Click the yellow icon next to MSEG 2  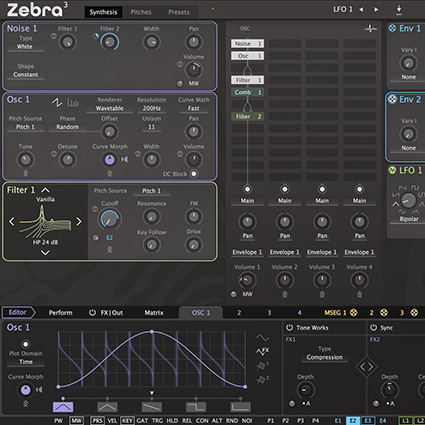(384, 312)
